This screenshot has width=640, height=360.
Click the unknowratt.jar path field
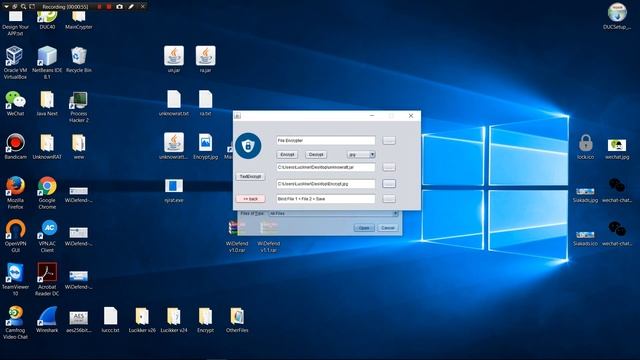point(325,167)
